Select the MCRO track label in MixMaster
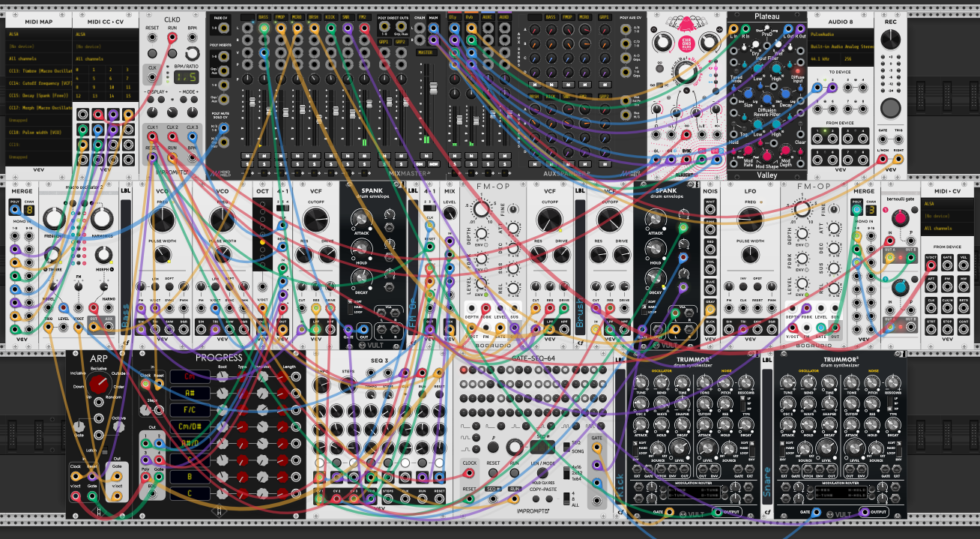This screenshot has width=980, height=539. pyautogui.click(x=297, y=16)
